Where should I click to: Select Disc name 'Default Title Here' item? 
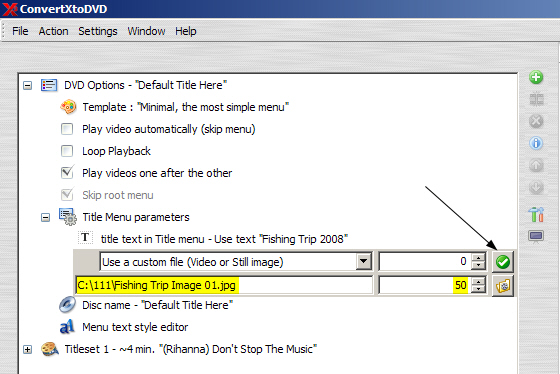158,305
